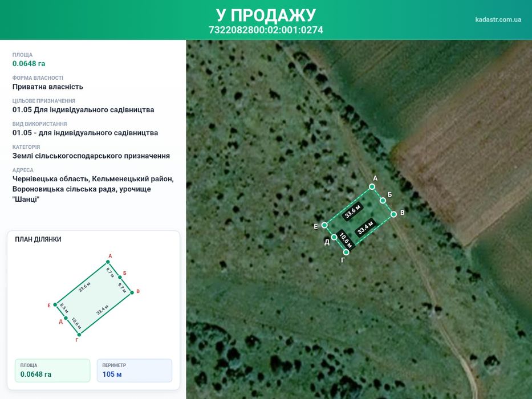
Task: Click the 33.6 м side label in plan
Action: pos(84,287)
